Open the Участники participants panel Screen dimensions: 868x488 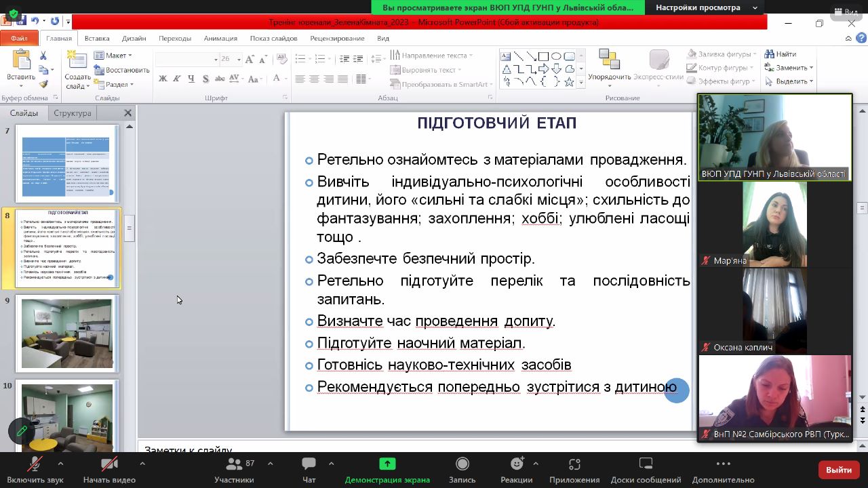pyautogui.click(x=234, y=465)
